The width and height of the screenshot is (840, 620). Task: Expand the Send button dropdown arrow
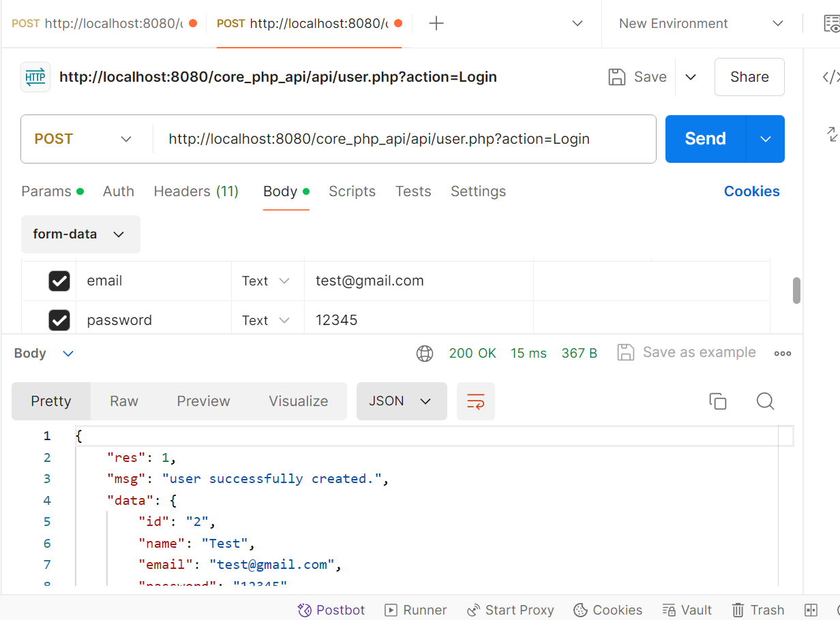766,139
